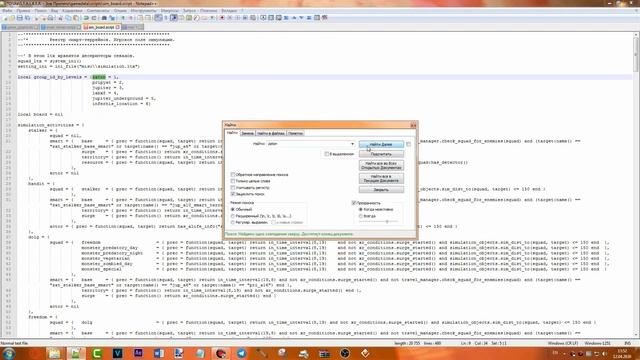Click the Paste toolbar icon
Image resolution: width=640 pixels, height=360 pixels.
point(75,18)
